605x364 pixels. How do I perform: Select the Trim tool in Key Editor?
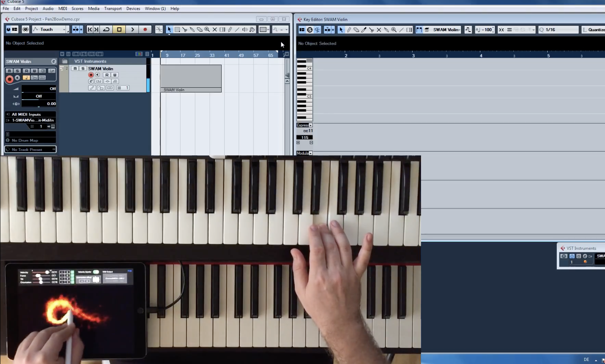(364, 30)
